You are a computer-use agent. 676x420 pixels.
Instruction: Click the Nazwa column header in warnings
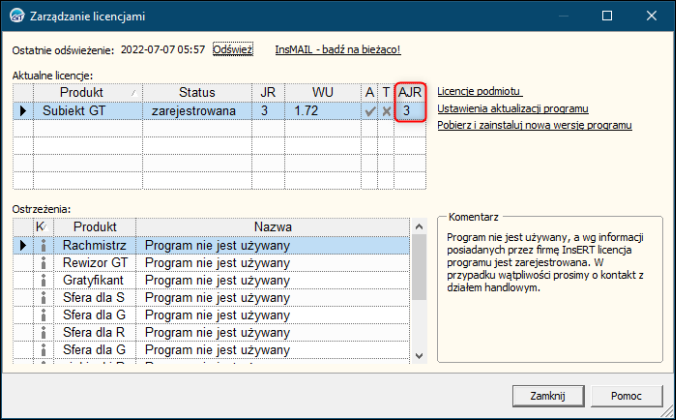click(x=272, y=227)
